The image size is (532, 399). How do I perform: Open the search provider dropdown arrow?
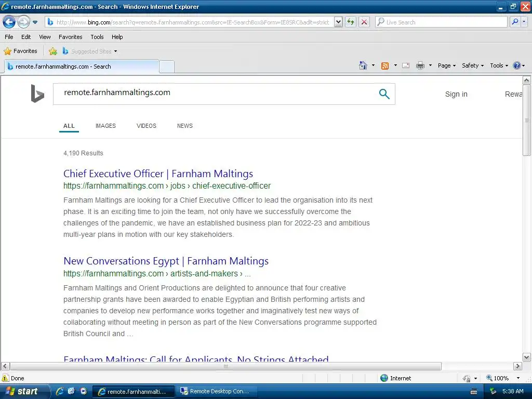[524, 22]
